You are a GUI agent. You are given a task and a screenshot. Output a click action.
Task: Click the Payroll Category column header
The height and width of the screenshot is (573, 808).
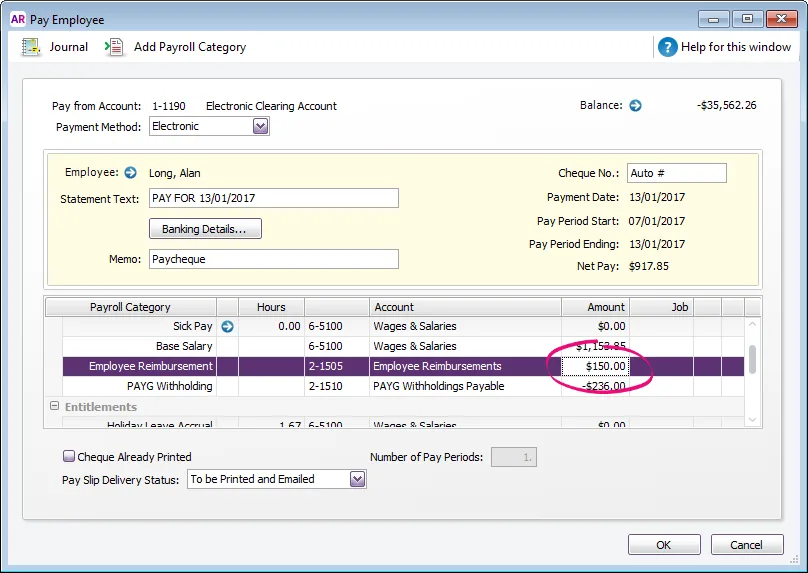pos(130,307)
